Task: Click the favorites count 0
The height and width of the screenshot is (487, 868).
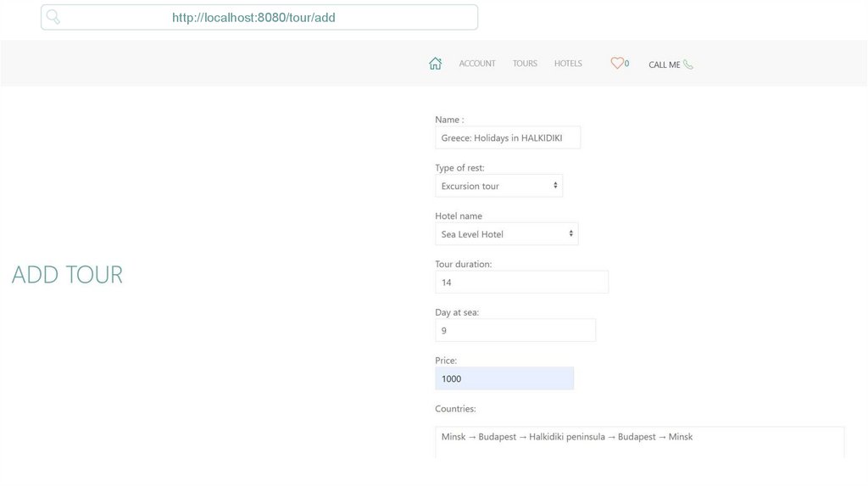Action: pos(626,64)
